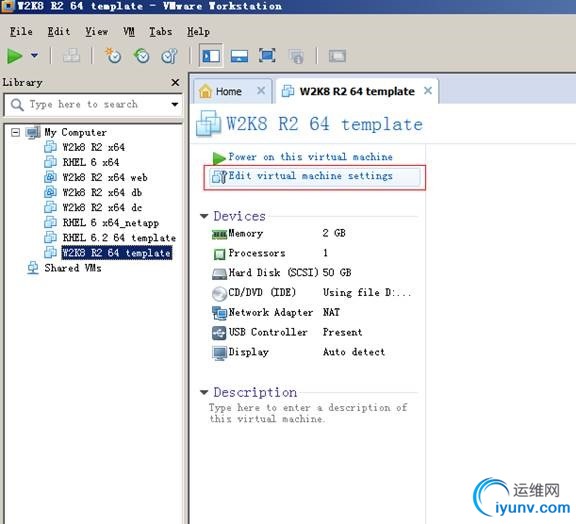576x524 pixels.
Task: Switch to W2K8 R2 64 template tab
Action: click(357, 91)
